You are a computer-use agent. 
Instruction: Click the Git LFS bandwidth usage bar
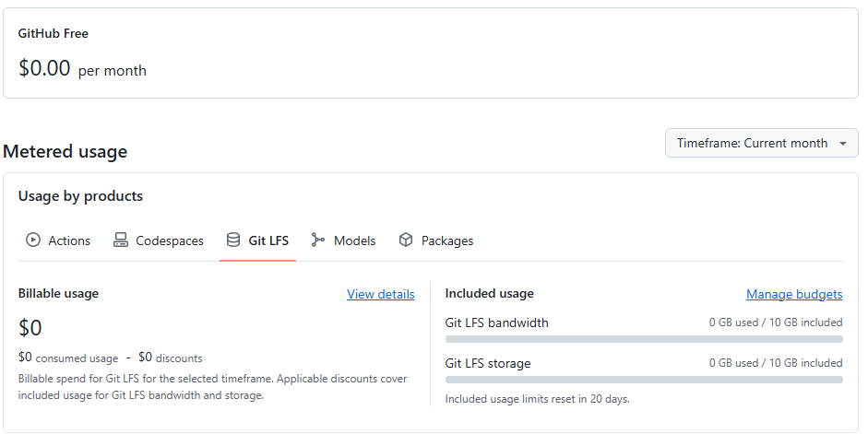pos(644,339)
